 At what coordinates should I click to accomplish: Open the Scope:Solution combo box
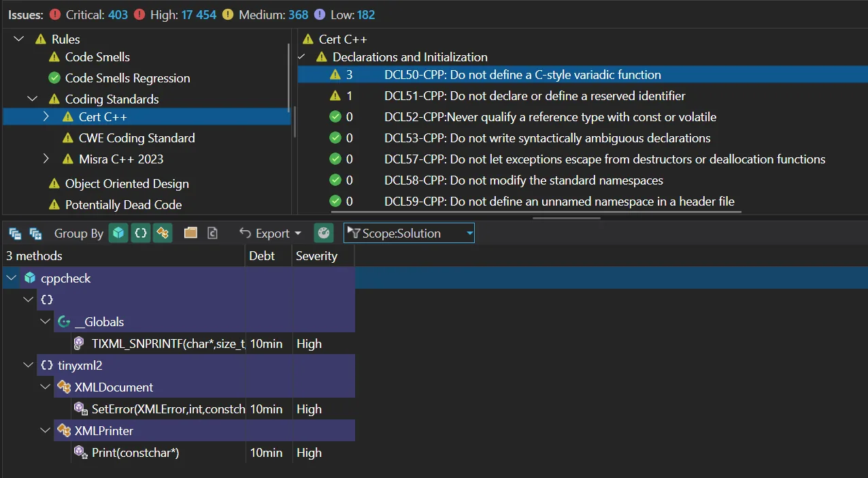pyautogui.click(x=409, y=234)
